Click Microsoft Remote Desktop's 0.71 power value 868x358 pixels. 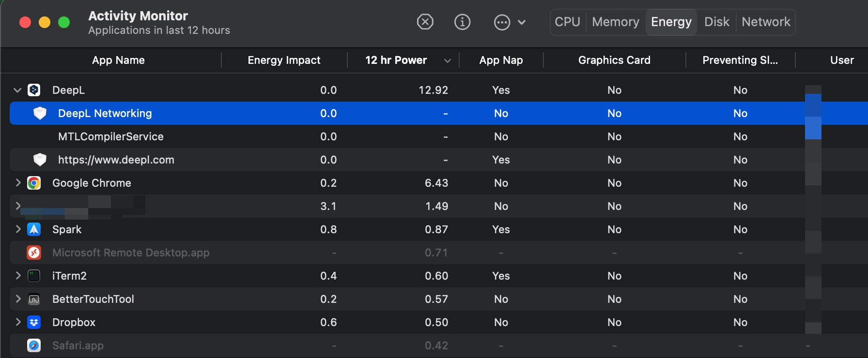436,253
